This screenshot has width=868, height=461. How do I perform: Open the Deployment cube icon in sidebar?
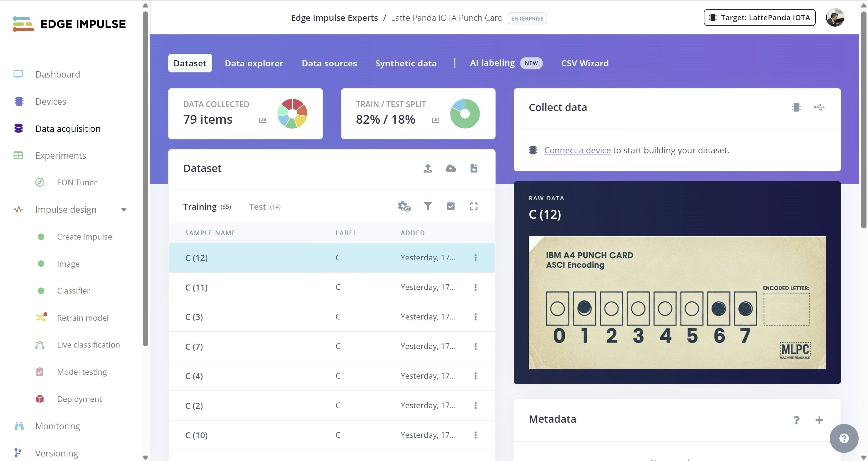40,399
